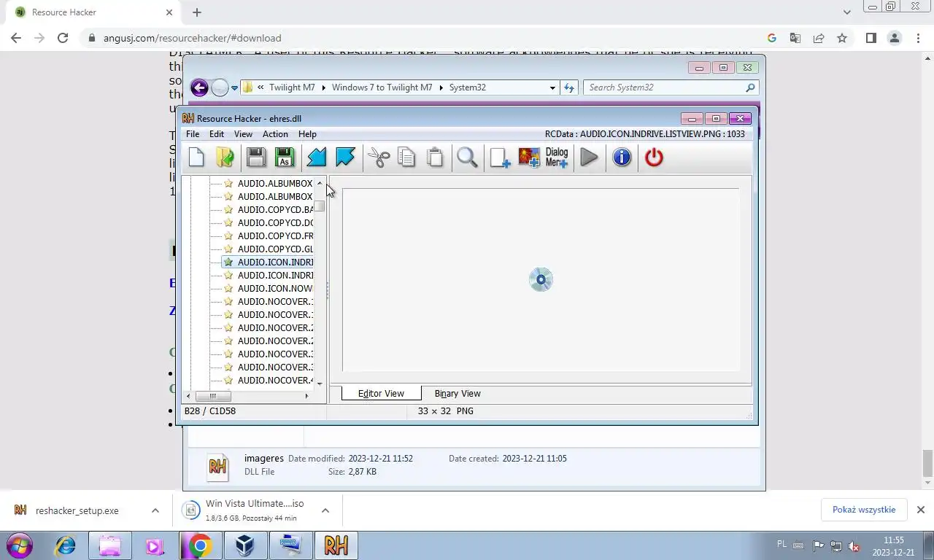Go back in the Explorer window
Image resolution: width=934 pixels, height=560 pixels.
pos(199,87)
